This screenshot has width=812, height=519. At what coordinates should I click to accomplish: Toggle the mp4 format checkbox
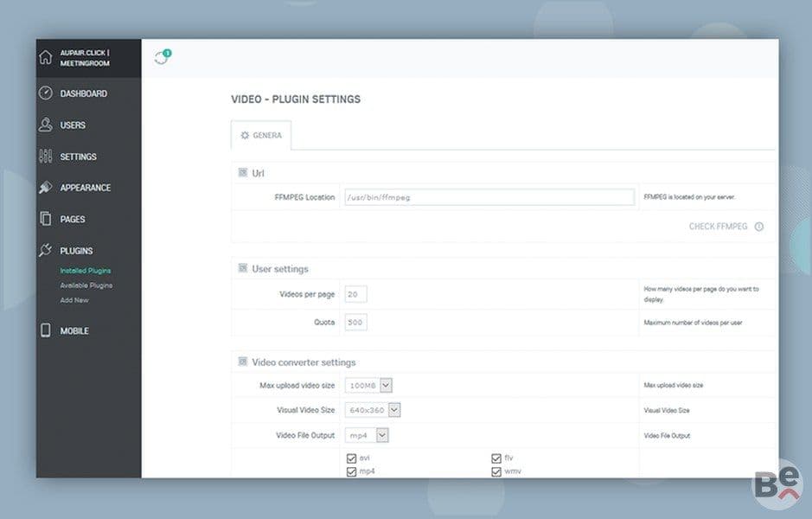tap(352, 471)
